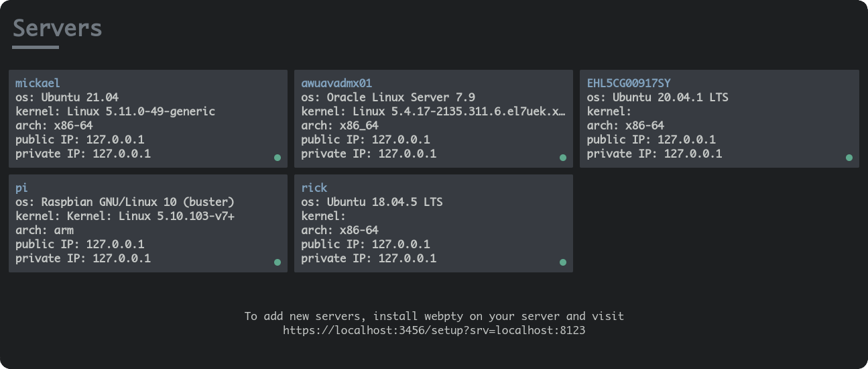
Task: Click the arch: arm line on pi card
Action: tap(44, 230)
